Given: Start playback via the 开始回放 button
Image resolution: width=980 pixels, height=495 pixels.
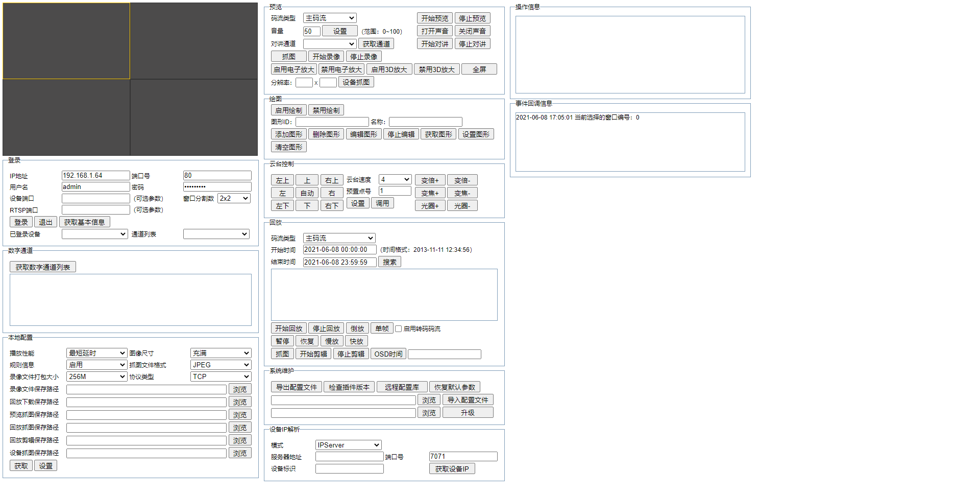Looking at the screenshot, I should pyautogui.click(x=288, y=328).
